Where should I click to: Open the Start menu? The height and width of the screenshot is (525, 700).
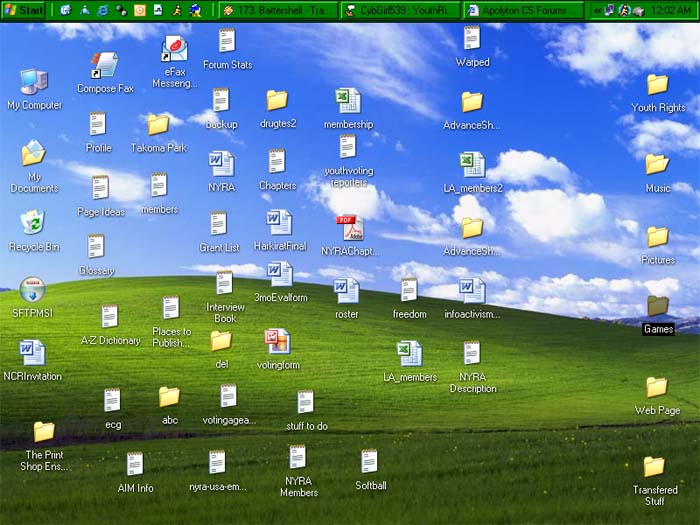point(24,10)
